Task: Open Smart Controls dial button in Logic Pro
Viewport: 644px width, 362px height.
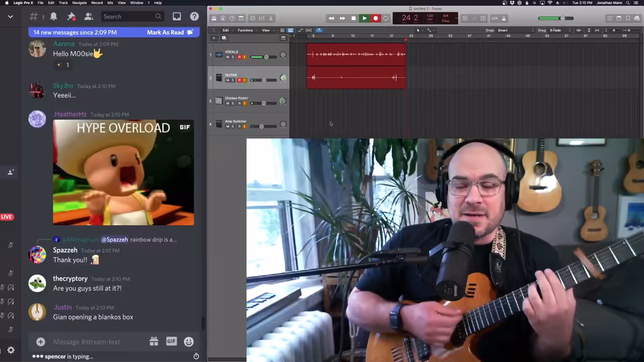Action: [x=253, y=18]
